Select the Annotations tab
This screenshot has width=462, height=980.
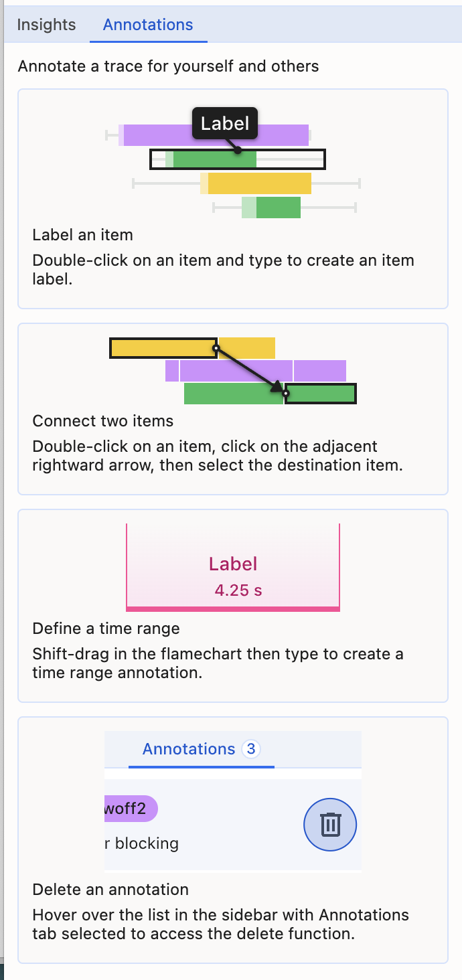click(147, 25)
